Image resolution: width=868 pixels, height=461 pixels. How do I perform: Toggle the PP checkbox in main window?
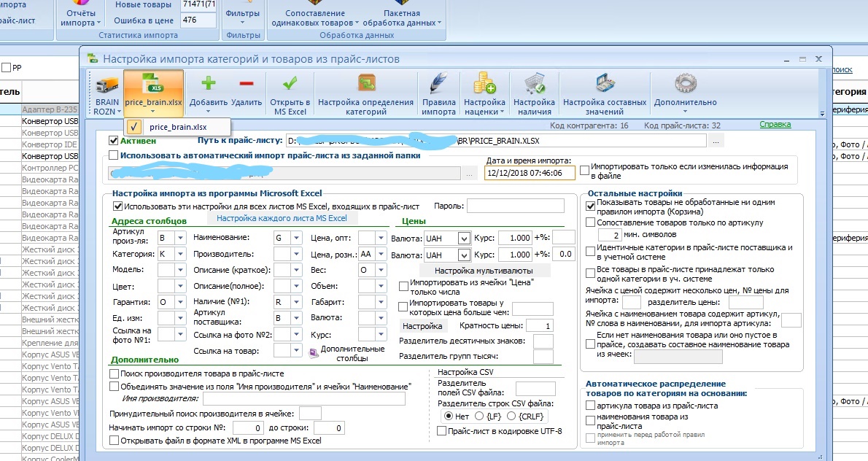click(7, 68)
